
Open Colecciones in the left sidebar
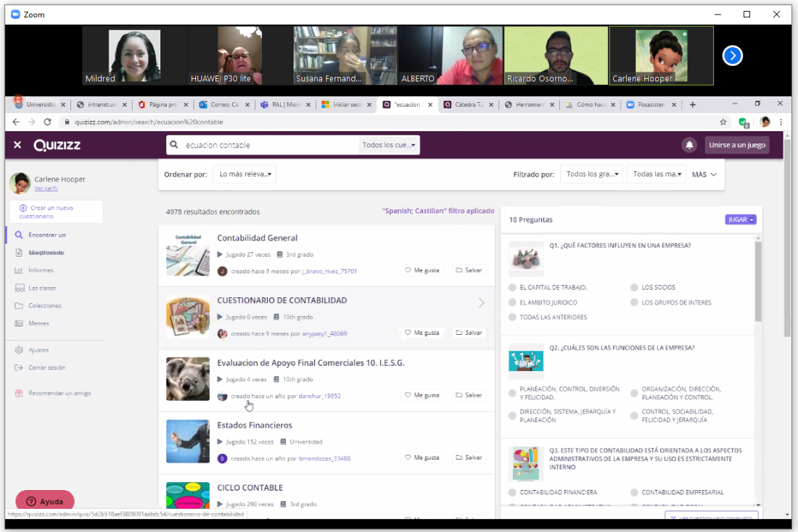[x=44, y=306]
